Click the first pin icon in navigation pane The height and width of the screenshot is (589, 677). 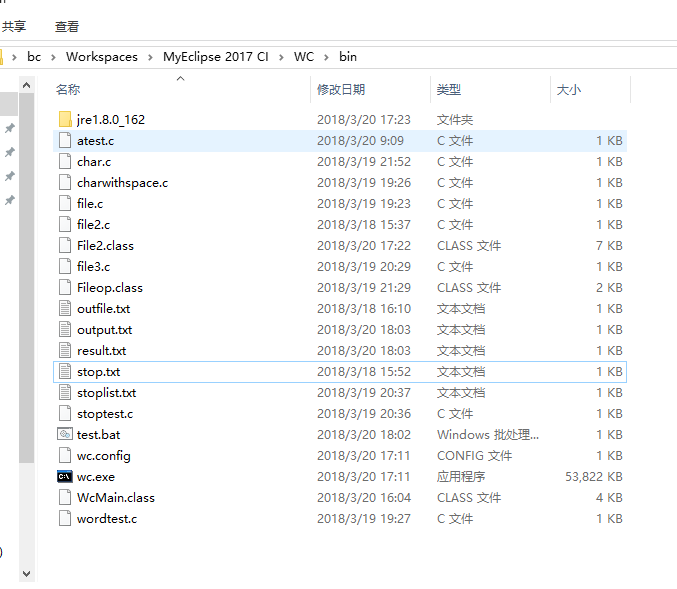(9, 128)
